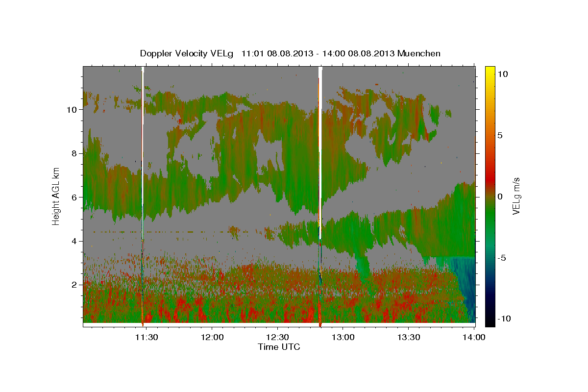This screenshot has width=588, height=392.
Task: Click the 14:00 time tick label
Action: [x=474, y=337]
